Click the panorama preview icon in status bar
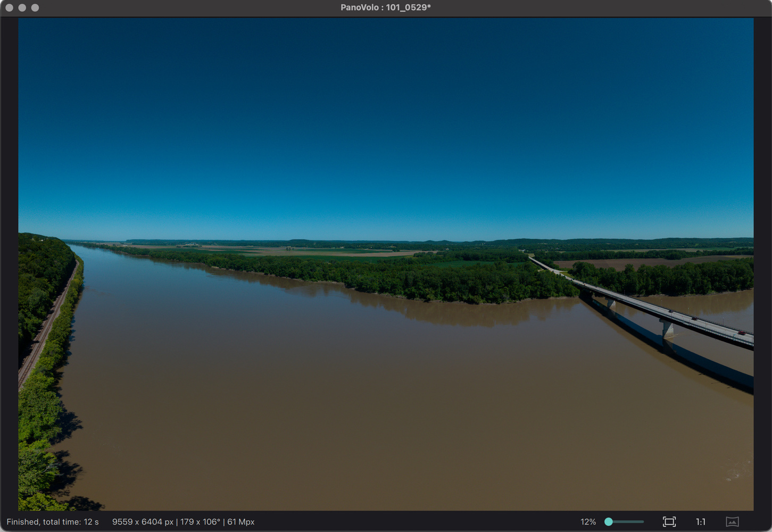 [x=732, y=522]
